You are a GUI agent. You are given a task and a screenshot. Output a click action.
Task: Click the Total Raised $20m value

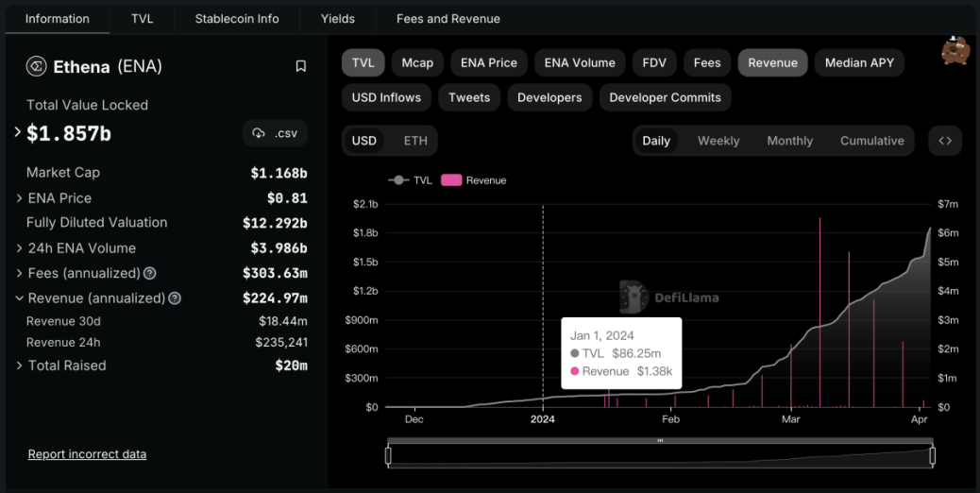coord(291,365)
